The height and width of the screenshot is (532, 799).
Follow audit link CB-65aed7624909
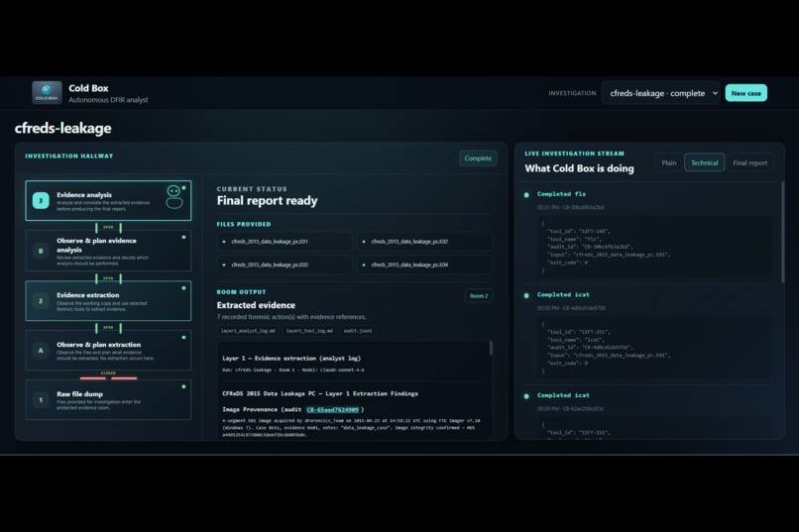[333, 409]
